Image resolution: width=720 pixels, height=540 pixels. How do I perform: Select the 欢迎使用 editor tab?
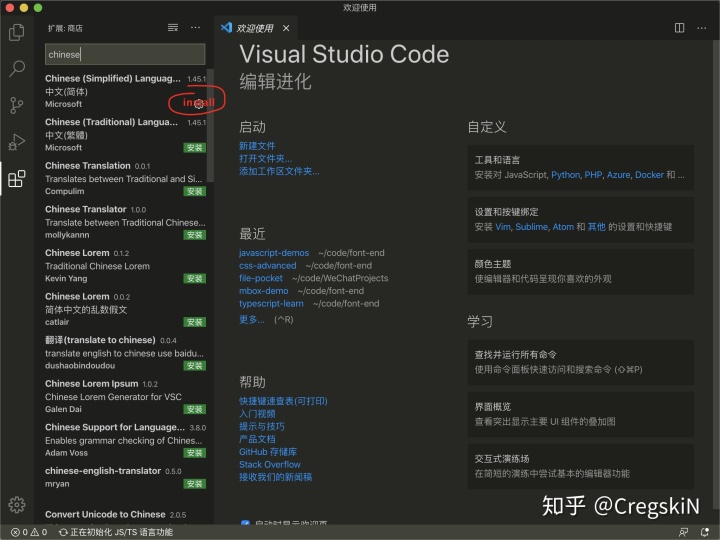pos(255,28)
